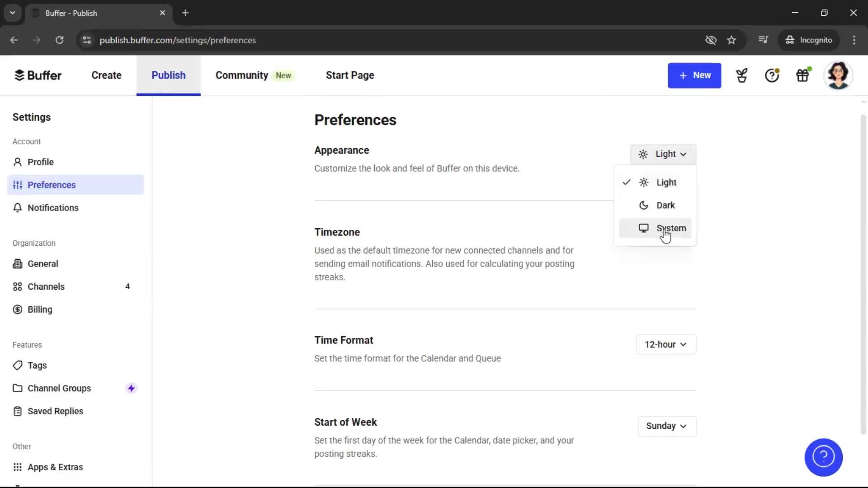The image size is (868, 488).
Task: Switch to the Community tab
Action: tap(241, 75)
